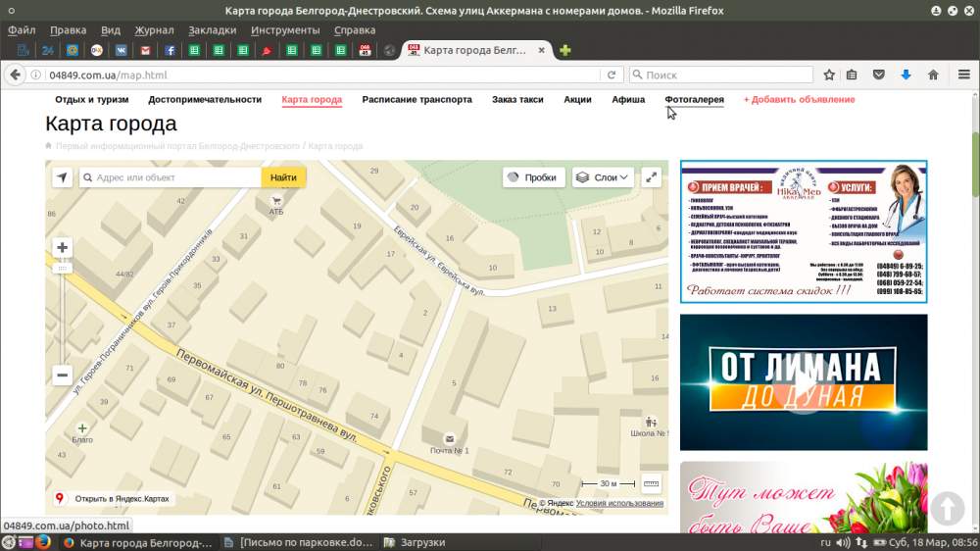Open the Файл menu
Screen dimensions: 980x551
[x=22, y=30]
